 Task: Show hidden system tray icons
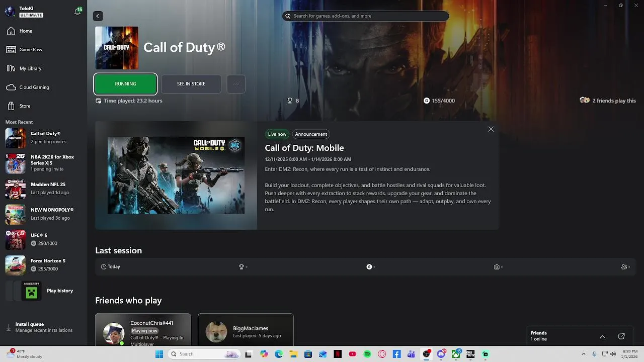(x=584, y=354)
